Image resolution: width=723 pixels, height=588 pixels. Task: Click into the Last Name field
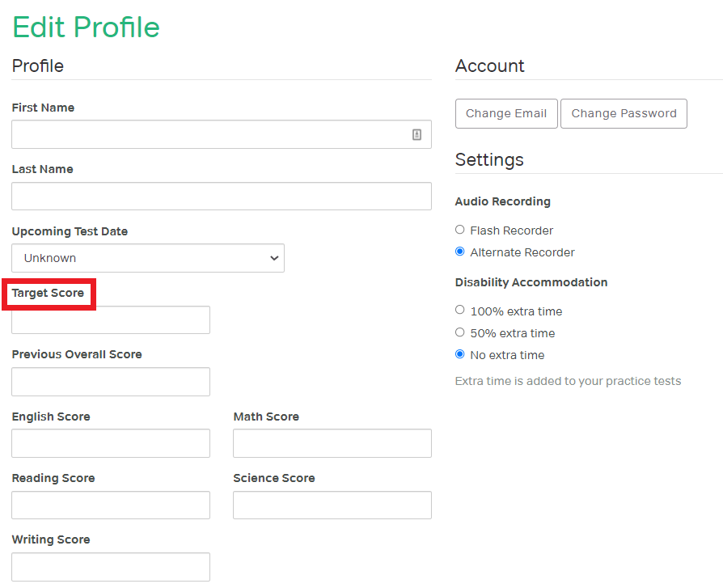click(222, 196)
